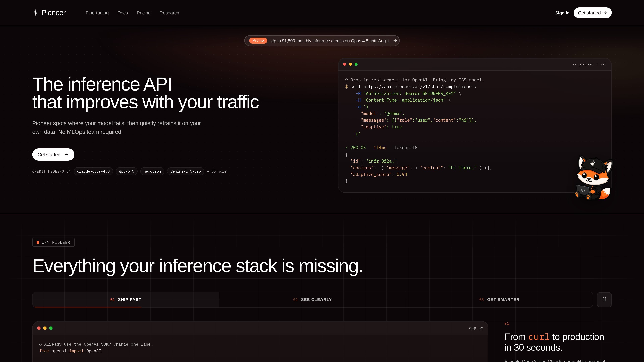This screenshot has width=644, height=362.
Task: Open the Fine-tuning nav link
Action: pos(97,13)
